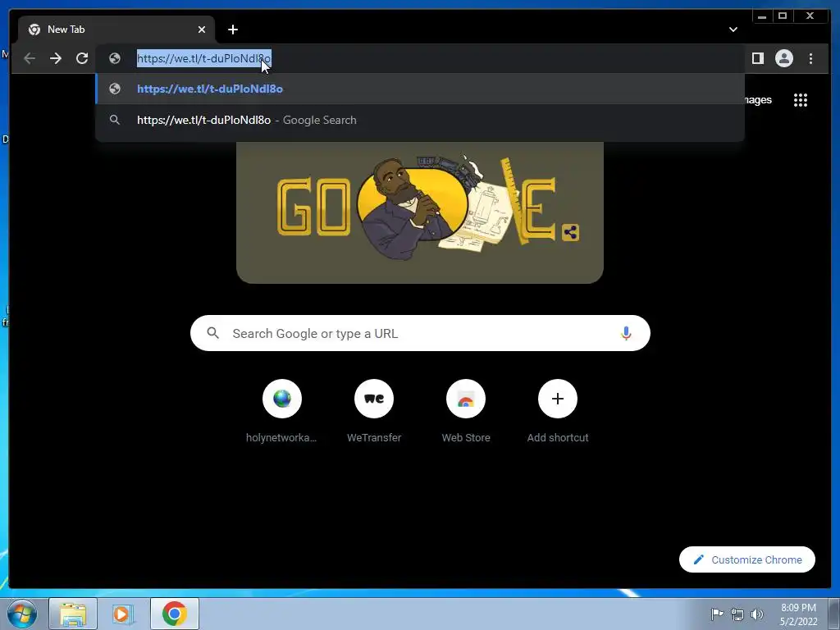Open File Explorer from the taskbar

[x=73, y=614]
